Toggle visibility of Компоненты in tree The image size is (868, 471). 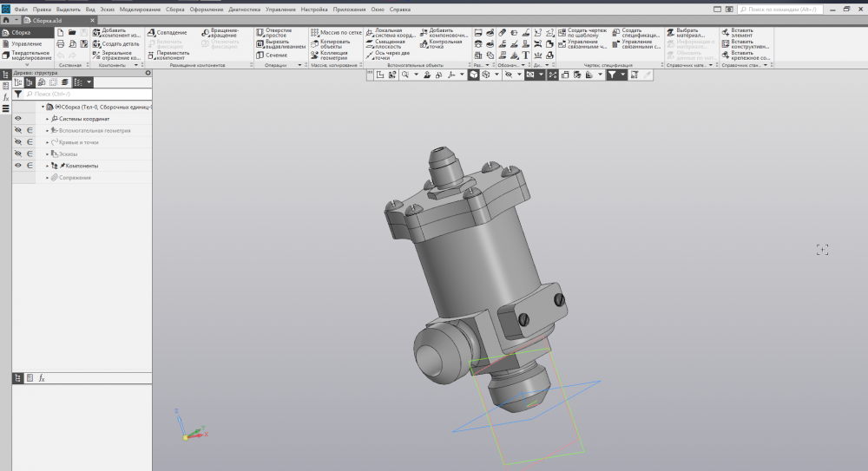pos(17,165)
